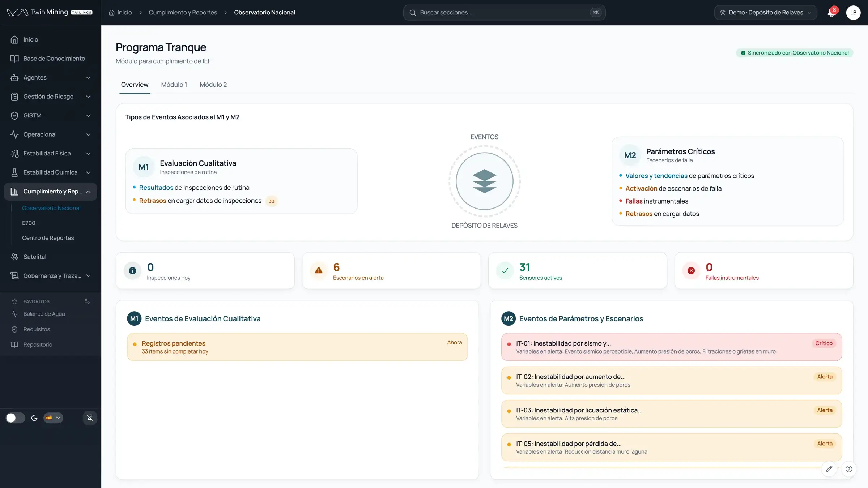This screenshot has width=868, height=488.
Task: Click the layered deposit icon under EVENTOS
Action: pyautogui.click(x=484, y=181)
